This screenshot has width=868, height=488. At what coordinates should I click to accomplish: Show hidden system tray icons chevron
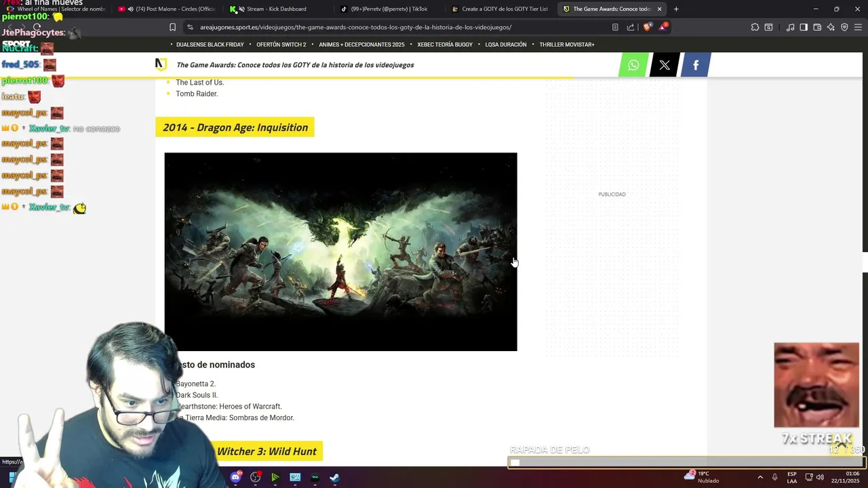pos(759,477)
